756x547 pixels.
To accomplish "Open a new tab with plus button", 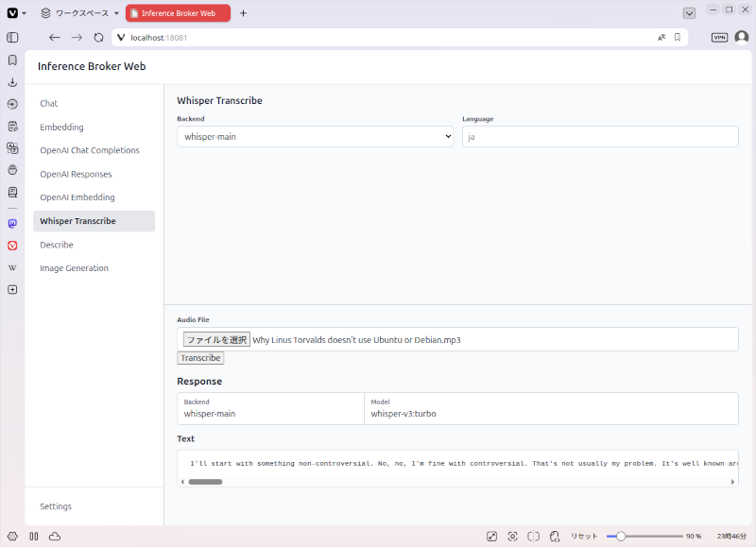I will point(244,13).
